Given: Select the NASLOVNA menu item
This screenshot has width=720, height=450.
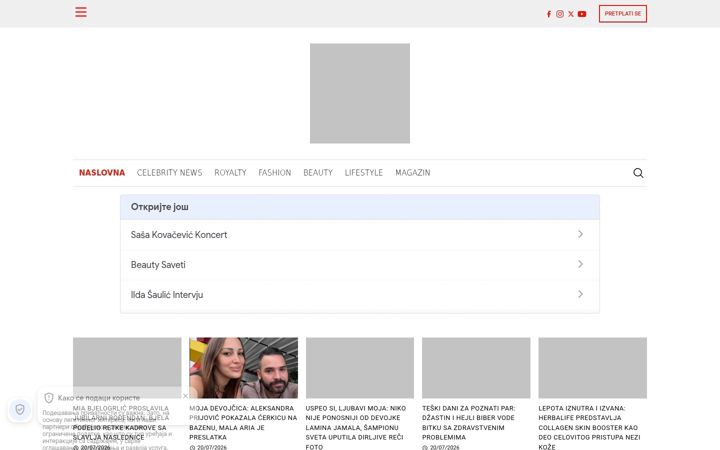Looking at the screenshot, I should pos(102,173).
